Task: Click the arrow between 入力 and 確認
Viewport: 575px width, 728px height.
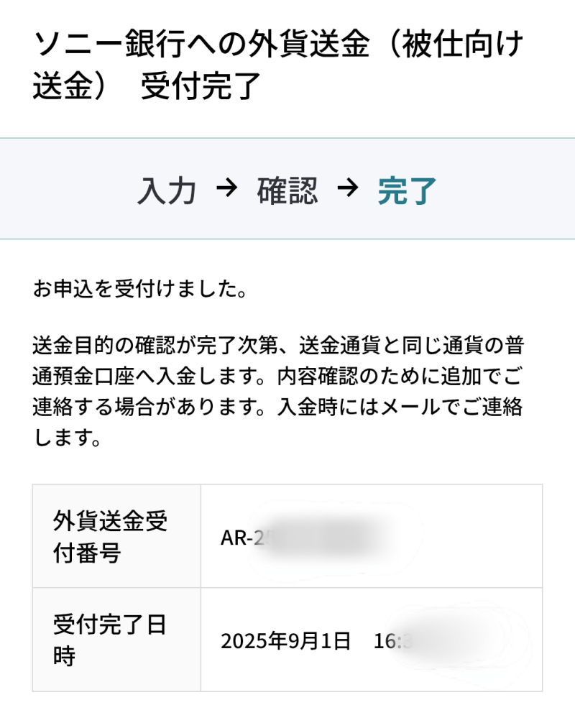Action: (x=226, y=189)
